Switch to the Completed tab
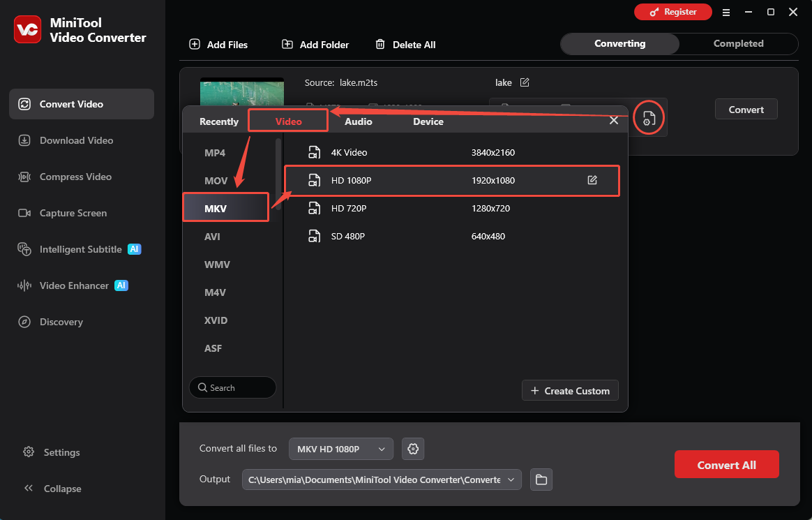This screenshot has height=520, width=812. pyautogui.click(x=739, y=43)
